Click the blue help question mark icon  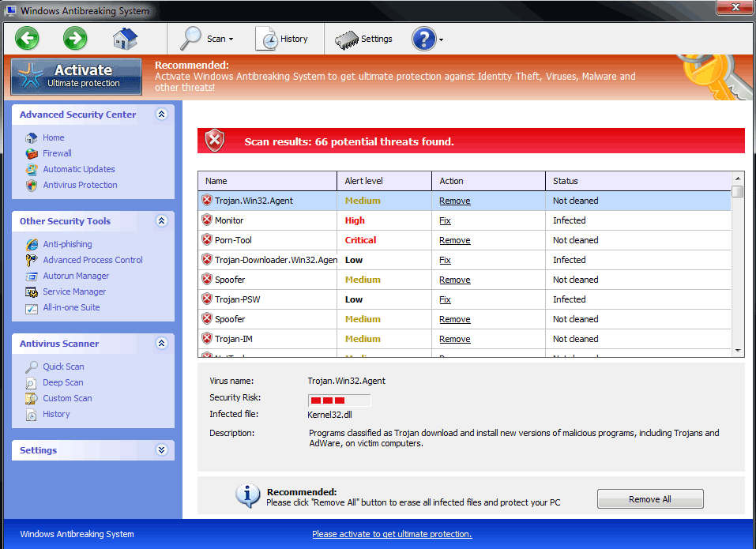tap(423, 39)
